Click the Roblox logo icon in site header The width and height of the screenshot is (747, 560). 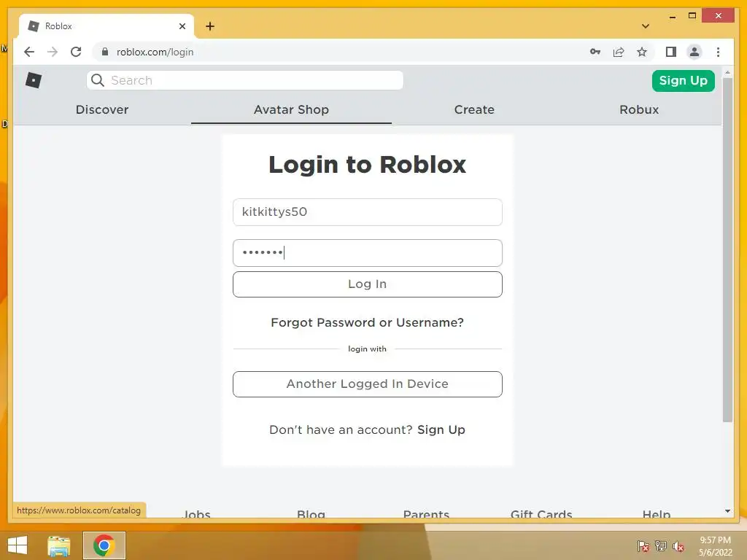coord(34,80)
